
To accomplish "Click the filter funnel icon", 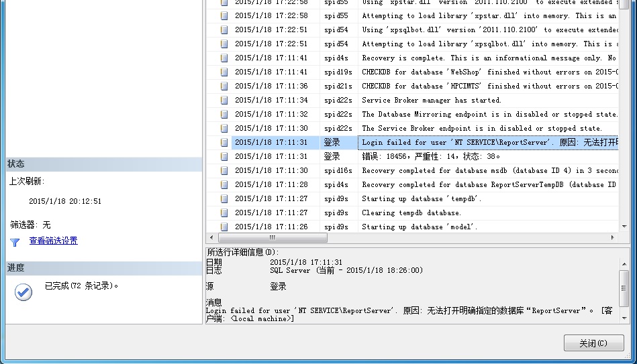I will [15, 242].
